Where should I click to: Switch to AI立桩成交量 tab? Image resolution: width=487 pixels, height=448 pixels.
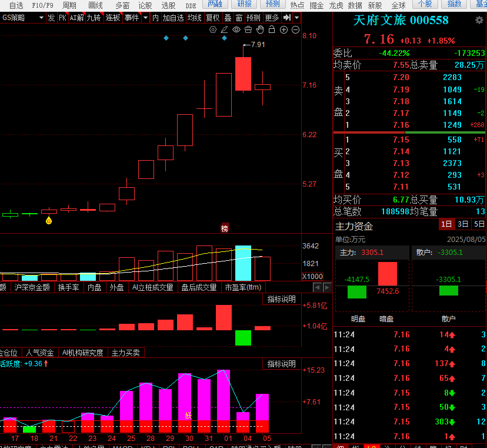click(152, 287)
